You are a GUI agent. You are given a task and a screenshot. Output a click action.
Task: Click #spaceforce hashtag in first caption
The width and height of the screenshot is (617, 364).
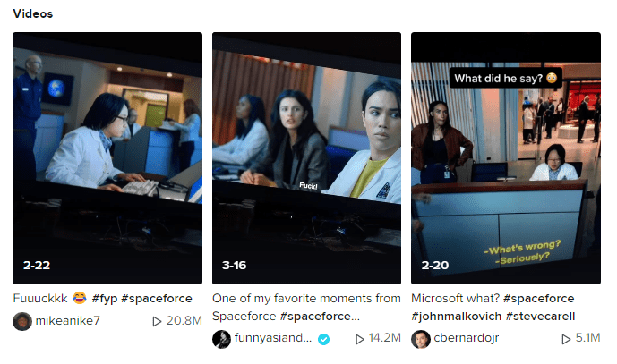click(157, 299)
